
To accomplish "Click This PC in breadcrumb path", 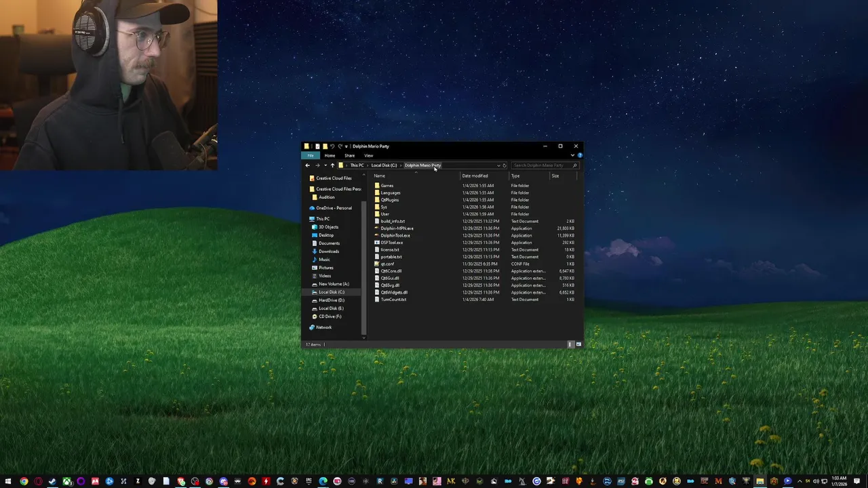I will coord(357,165).
